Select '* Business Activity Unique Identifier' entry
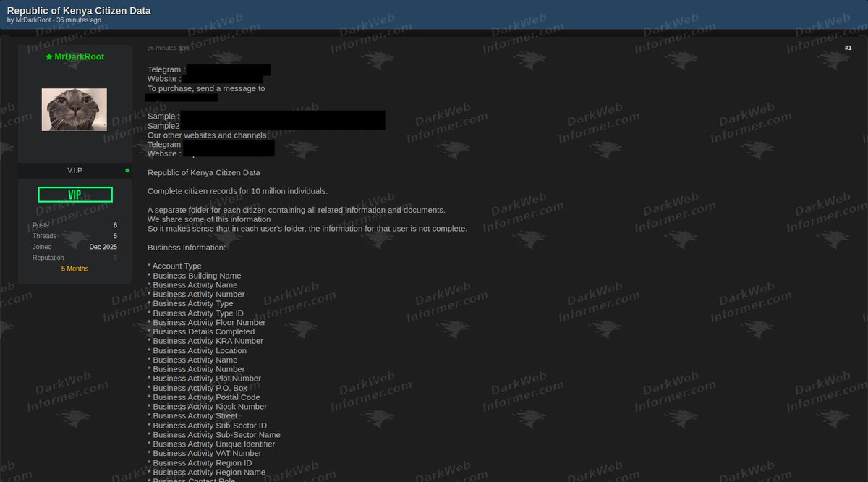 211,444
